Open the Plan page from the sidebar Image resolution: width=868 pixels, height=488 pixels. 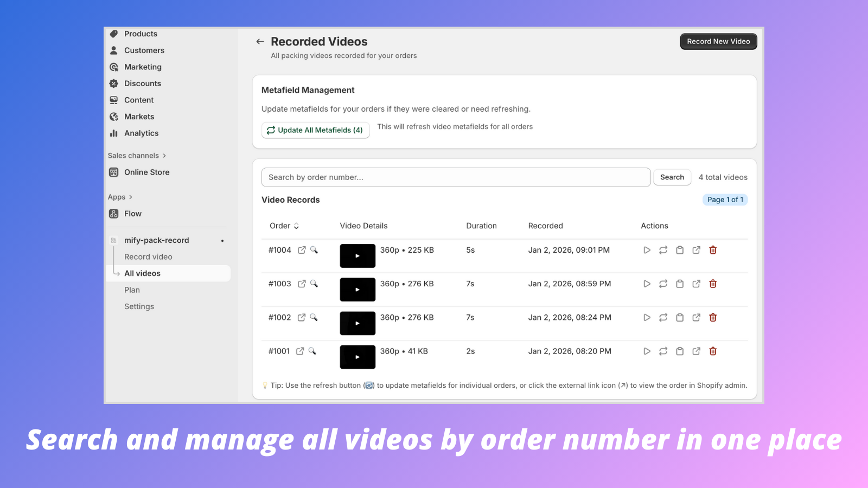click(132, 290)
